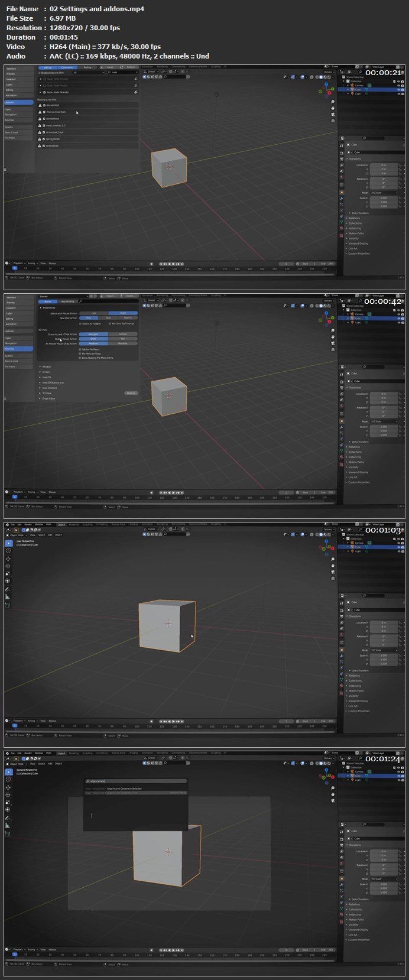In 00:00:21 frame, tick Enabled Add-ons Only checkbox
Image resolution: width=409 pixels, height=980 pixels.
coord(40,73)
